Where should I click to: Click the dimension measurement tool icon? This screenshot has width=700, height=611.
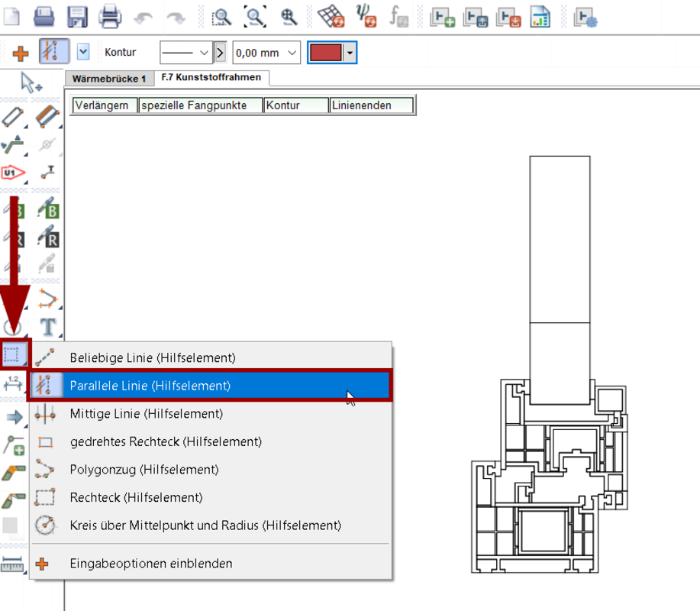tap(13, 383)
